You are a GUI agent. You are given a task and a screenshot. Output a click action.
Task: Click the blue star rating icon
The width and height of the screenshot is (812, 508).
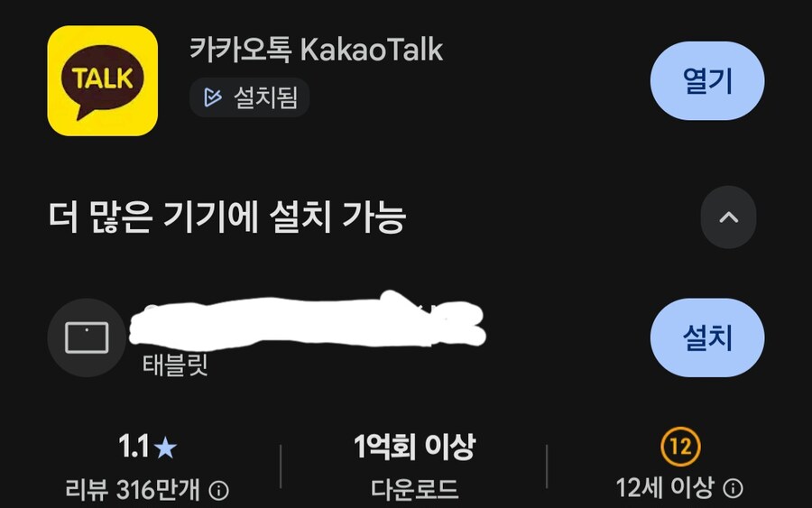coord(166,448)
